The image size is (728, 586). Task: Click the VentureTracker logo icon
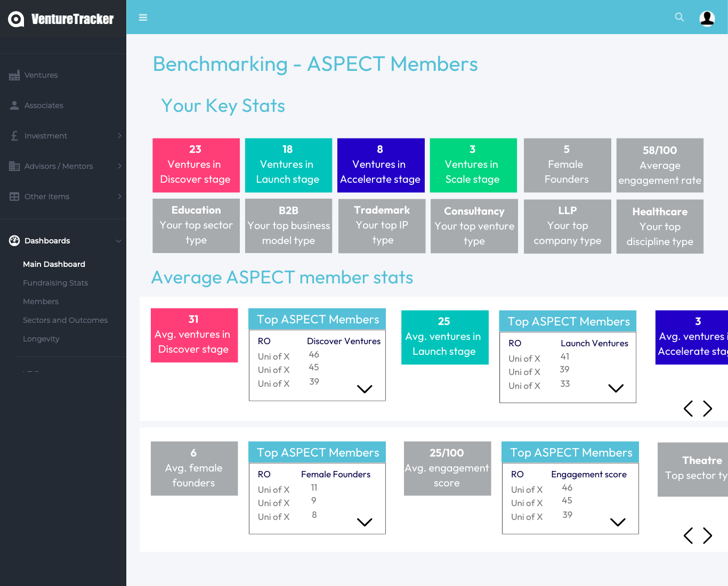coord(16,19)
